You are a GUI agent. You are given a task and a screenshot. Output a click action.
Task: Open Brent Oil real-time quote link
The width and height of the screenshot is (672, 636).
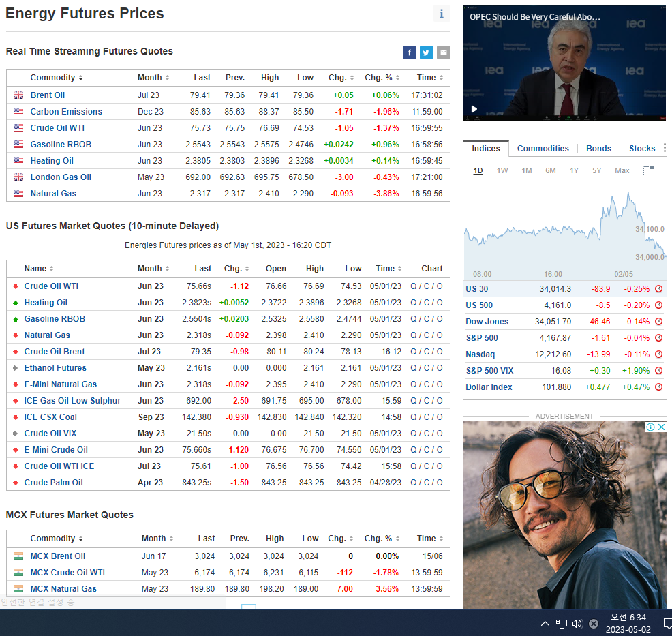pyautogui.click(x=48, y=95)
